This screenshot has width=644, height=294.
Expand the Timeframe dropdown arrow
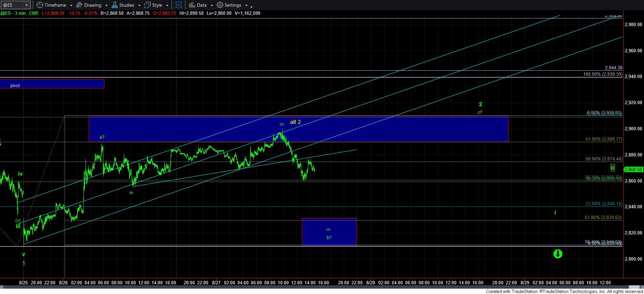click(71, 5)
